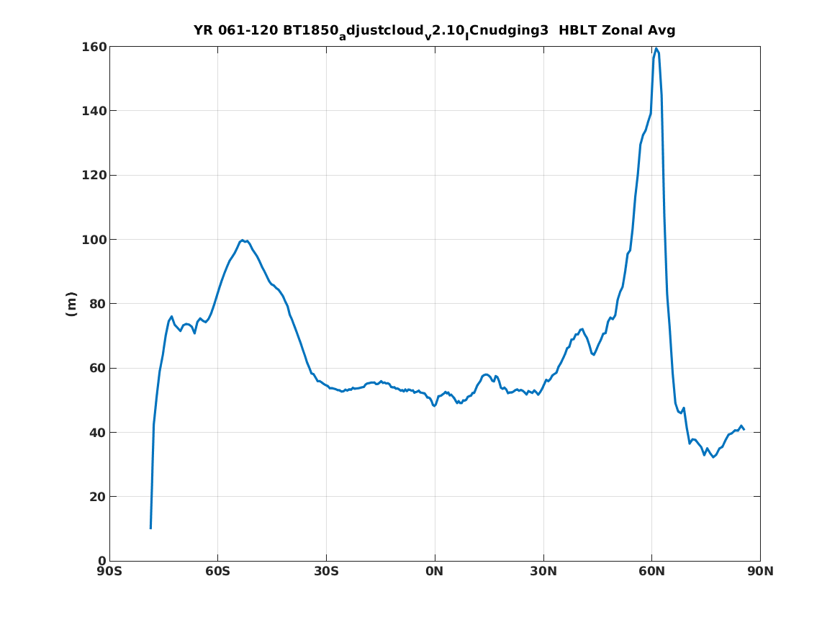Click the '40' y-axis tick label
Viewport: 840px width, 630px height.
point(98,432)
